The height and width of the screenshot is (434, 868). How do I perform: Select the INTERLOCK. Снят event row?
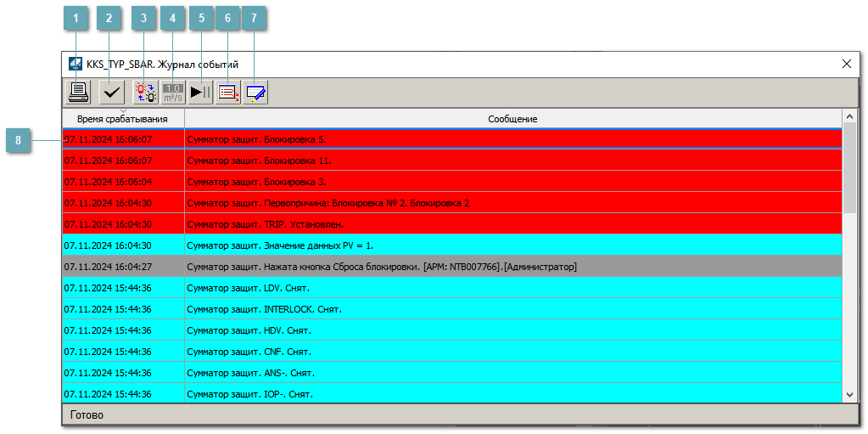(x=452, y=309)
